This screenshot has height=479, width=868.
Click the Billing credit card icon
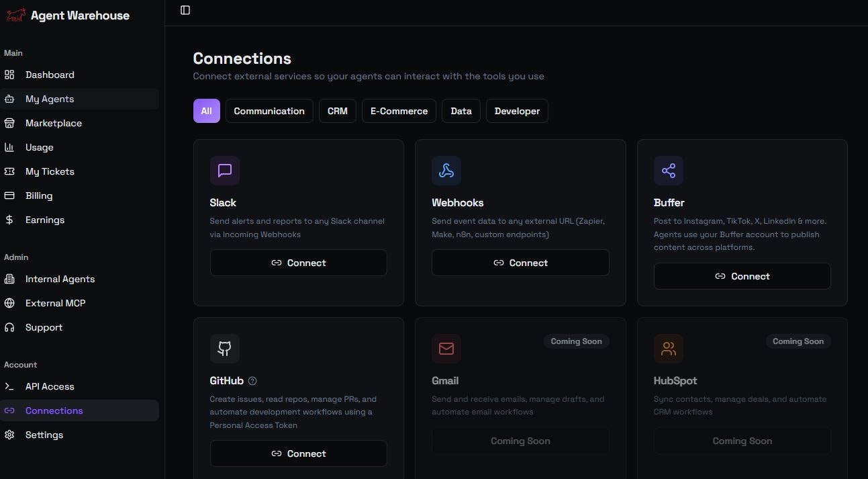coord(9,195)
